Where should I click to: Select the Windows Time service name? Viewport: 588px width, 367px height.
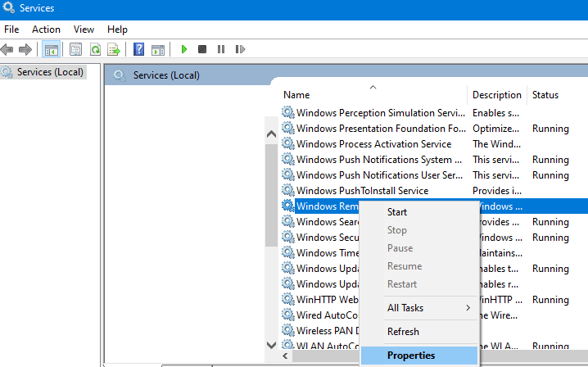(328, 253)
